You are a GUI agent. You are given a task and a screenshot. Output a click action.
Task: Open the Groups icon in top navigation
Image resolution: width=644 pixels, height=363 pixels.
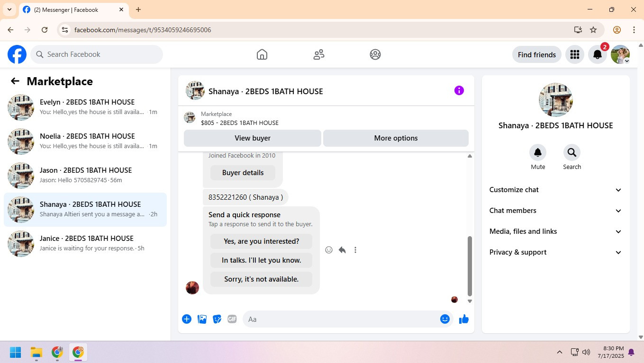coord(375,54)
